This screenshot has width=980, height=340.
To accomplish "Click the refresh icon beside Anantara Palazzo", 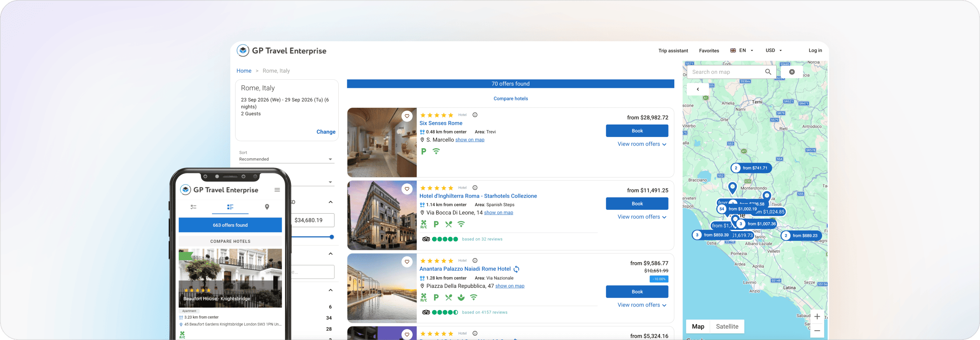I will point(516,269).
